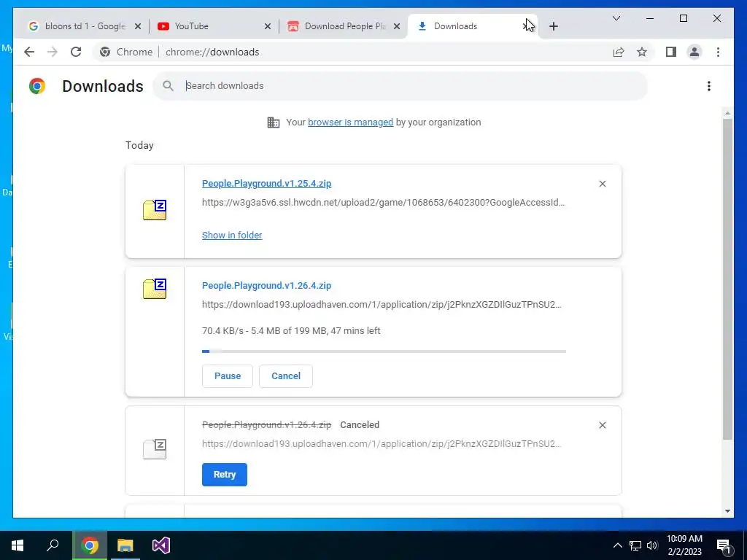This screenshot has width=747, height=560.
Task: Open the side panel icon
Action: point(671,52)
